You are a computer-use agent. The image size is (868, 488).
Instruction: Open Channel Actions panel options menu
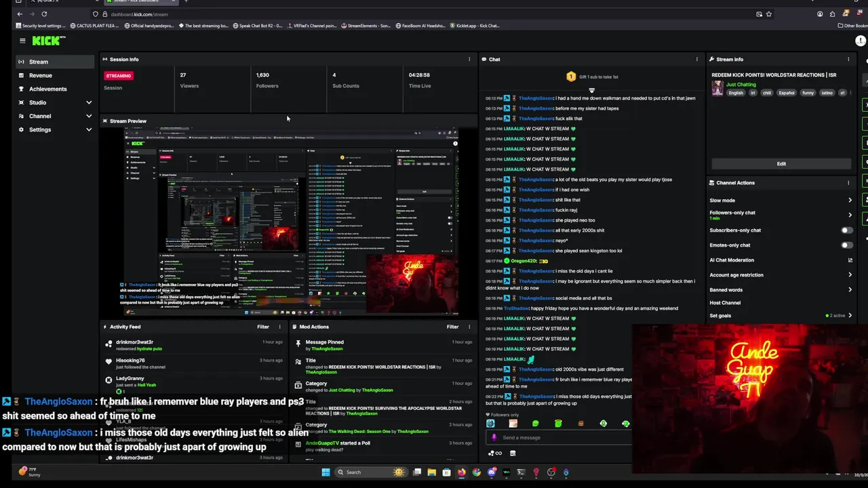click(x=848, y=182)
